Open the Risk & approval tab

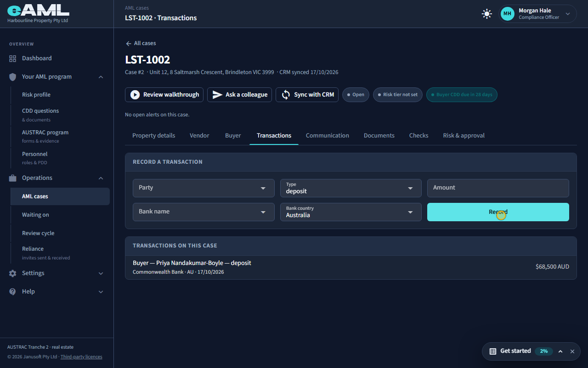[x=464, y=136]
